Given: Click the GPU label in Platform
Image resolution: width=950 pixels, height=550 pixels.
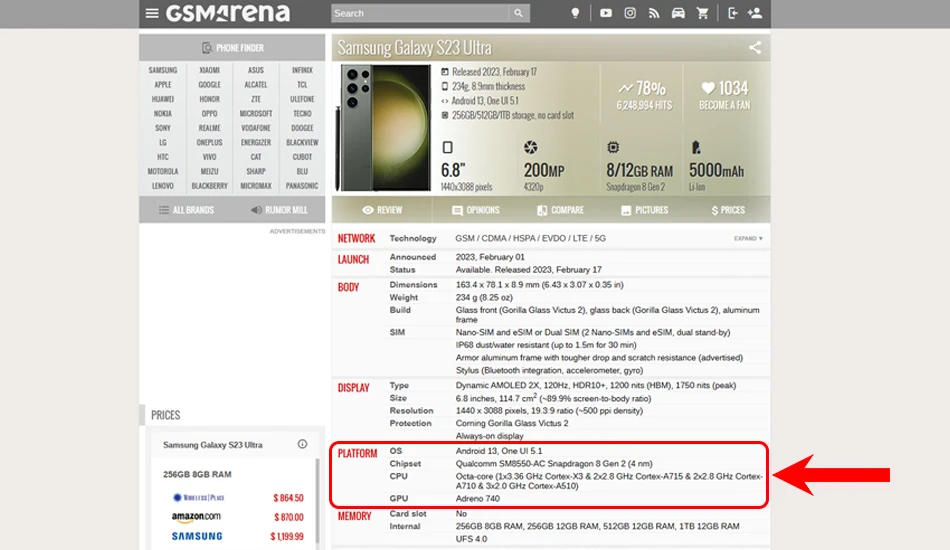Looking at the screenshot, I should pos(399,499).
